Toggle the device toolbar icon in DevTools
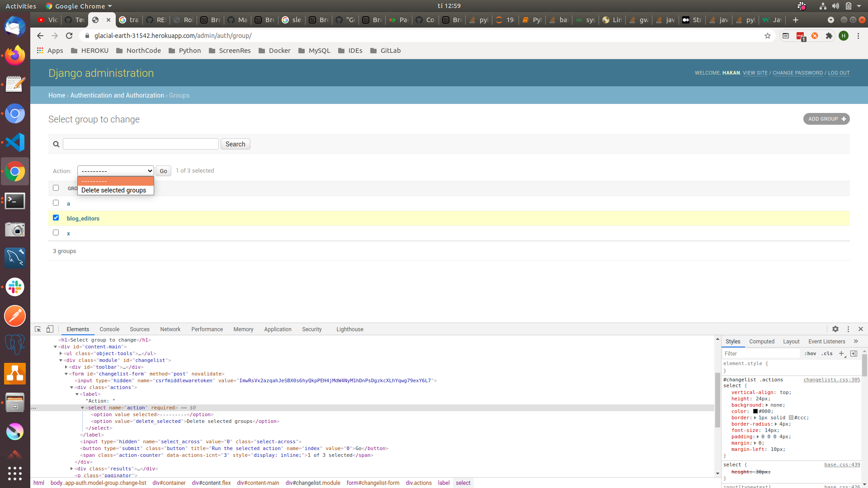Viewport: 868px width, 488px height. pyautogui.click(x=50, y=329)
